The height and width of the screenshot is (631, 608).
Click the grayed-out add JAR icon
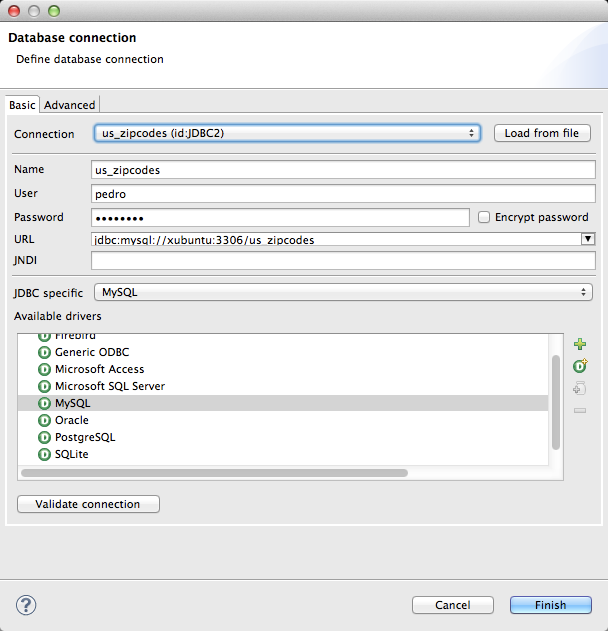580,388
